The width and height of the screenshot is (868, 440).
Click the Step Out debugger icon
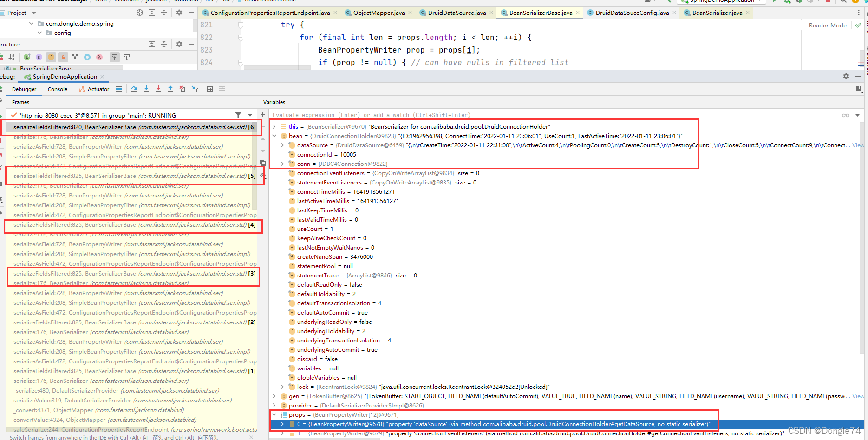(170, 89)
